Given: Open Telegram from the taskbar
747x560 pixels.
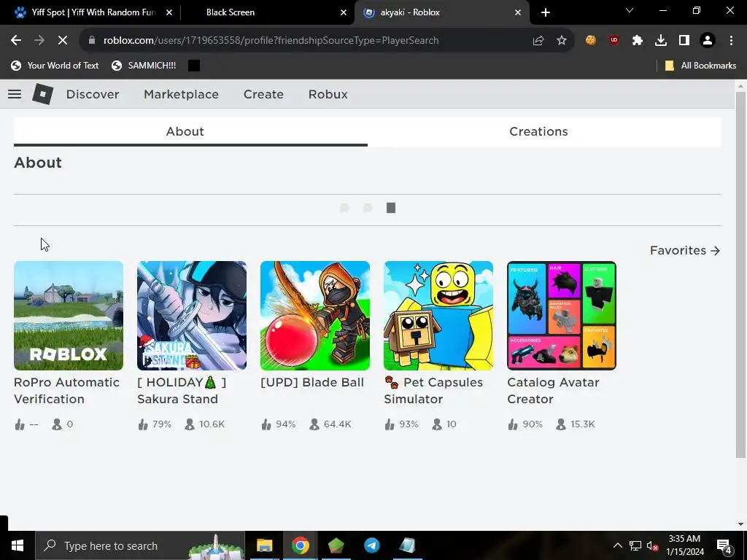Looking at the screenshot, I should pyautogui.click(x=371, y=545).
